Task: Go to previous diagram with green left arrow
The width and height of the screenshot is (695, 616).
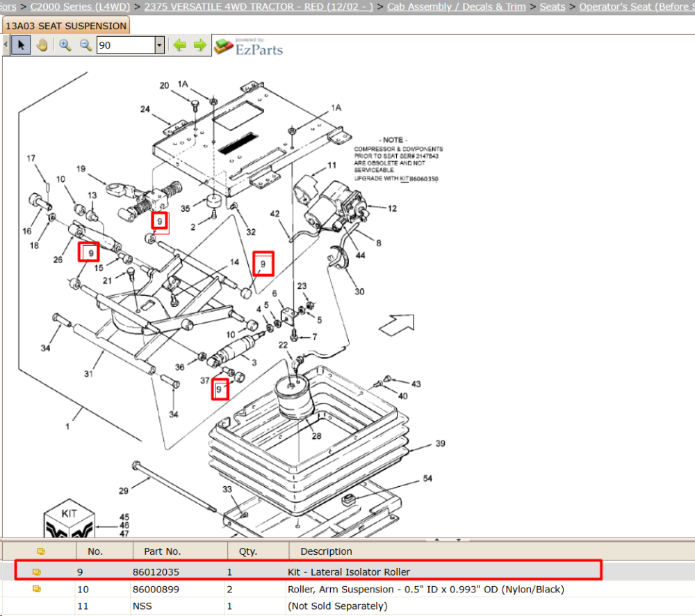Action: point(179,44)
